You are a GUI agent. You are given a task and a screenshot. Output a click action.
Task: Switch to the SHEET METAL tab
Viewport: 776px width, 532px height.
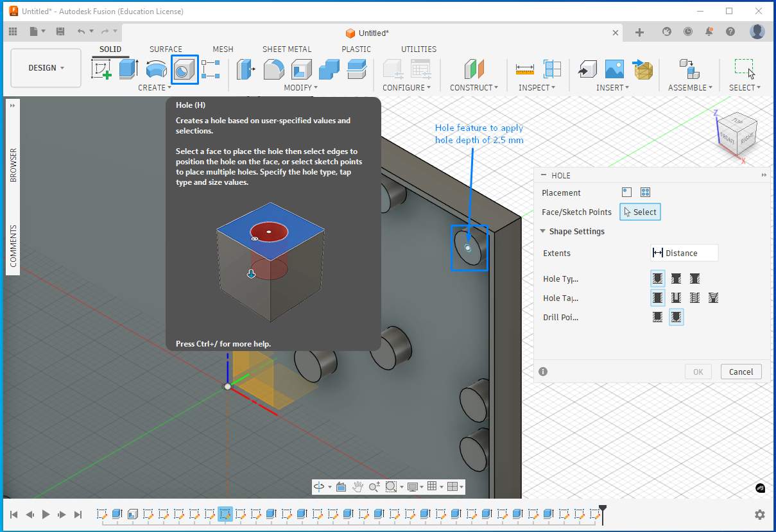[287, 49]
